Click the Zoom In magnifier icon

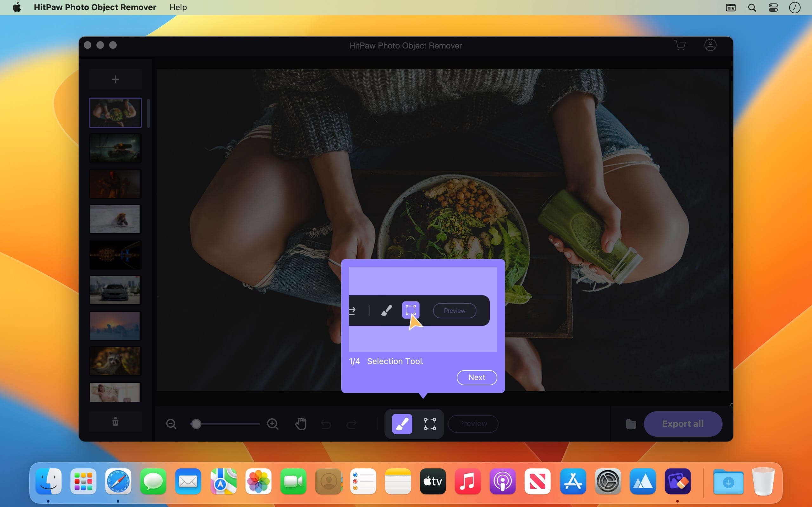point(272,423)
